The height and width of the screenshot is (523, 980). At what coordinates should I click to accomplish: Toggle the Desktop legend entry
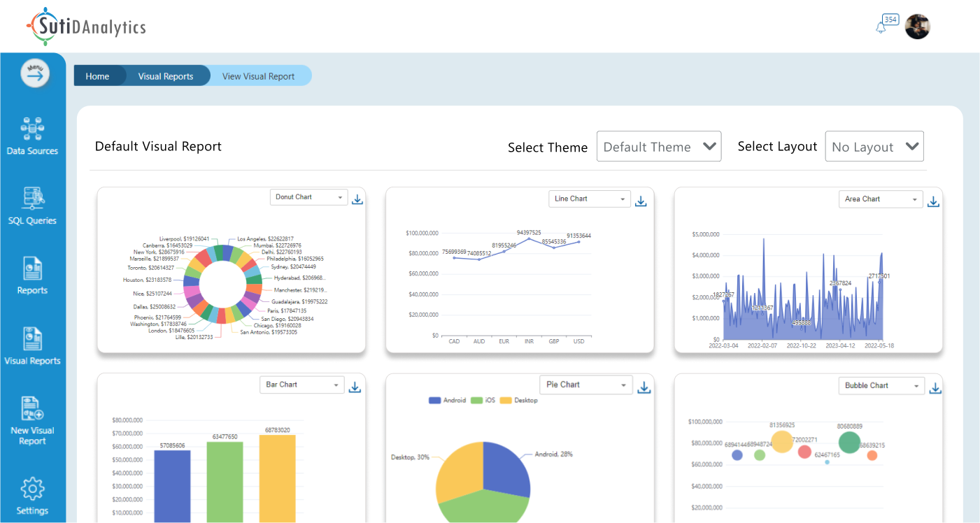coord(518,401)
